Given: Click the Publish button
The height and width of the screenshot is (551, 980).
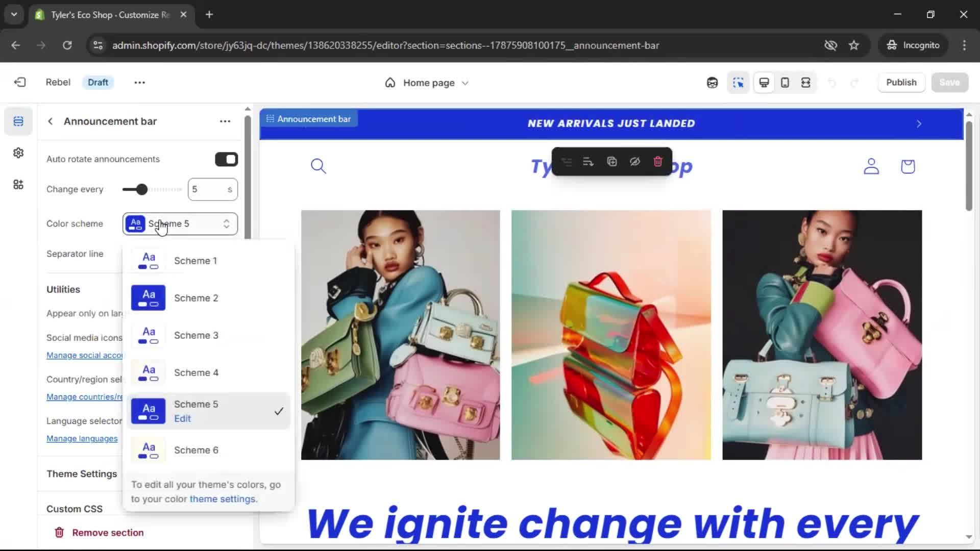Looking at the screenshot, I should tap(901, 83).
